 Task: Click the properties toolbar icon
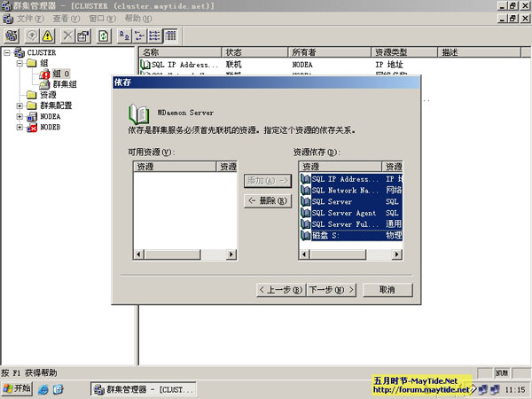(x=83, y=35)
